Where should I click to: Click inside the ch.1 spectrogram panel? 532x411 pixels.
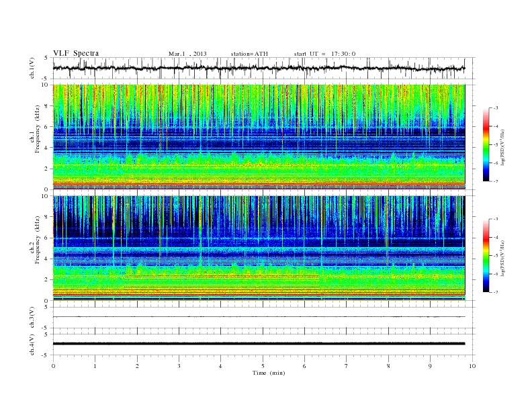(x=259, y=137)
